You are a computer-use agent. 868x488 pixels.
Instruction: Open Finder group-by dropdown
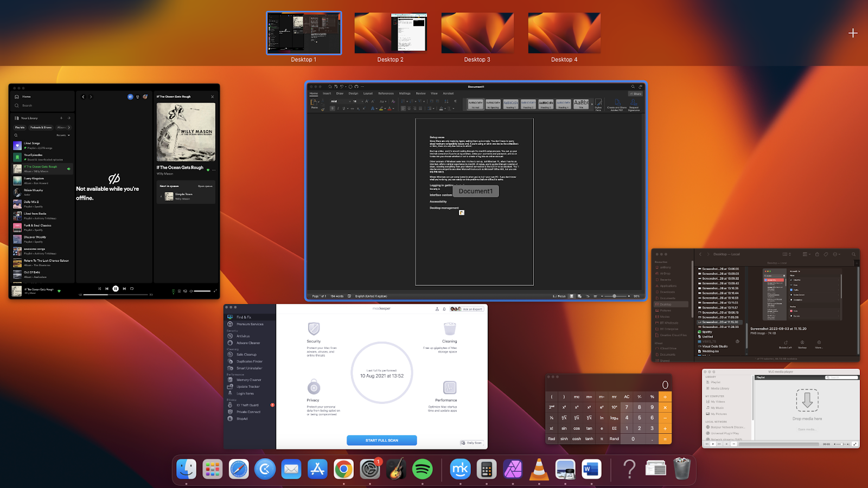coord(806,254)
